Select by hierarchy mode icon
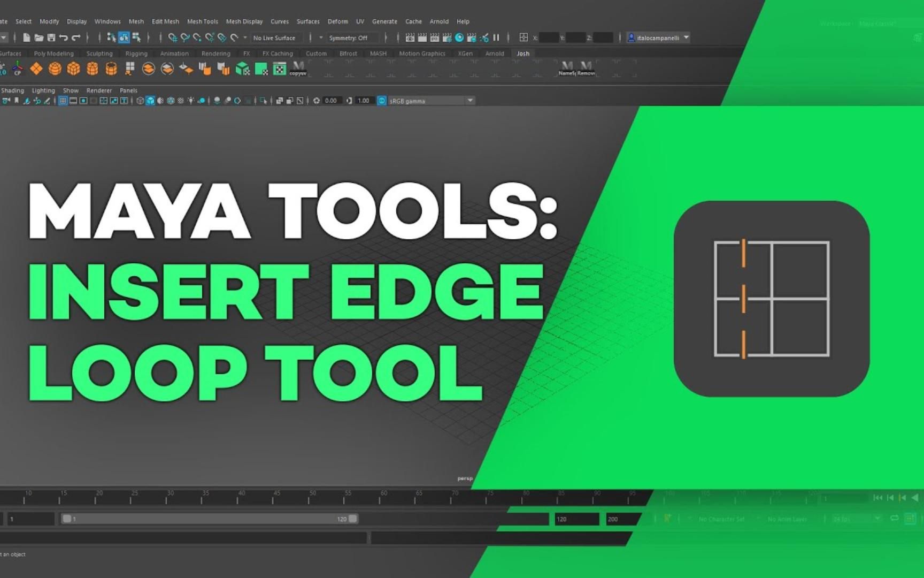The image size is (924, 578). [x=111, y=37]
